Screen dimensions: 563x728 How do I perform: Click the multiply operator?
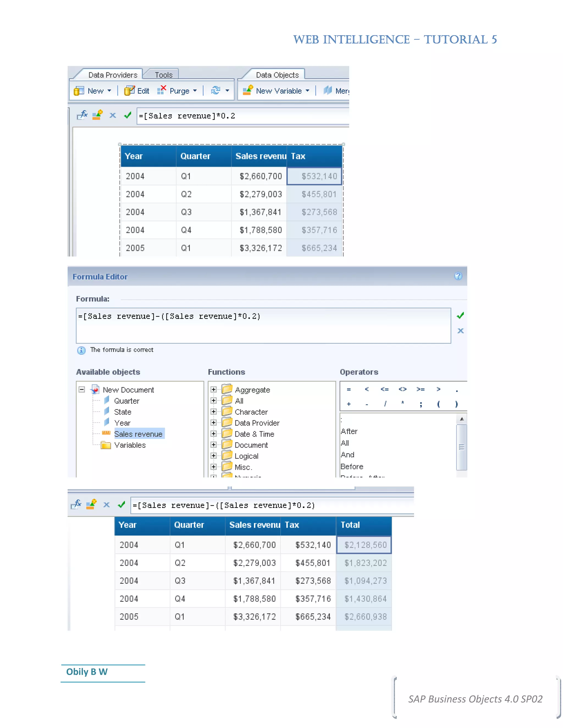coord(402,403)
